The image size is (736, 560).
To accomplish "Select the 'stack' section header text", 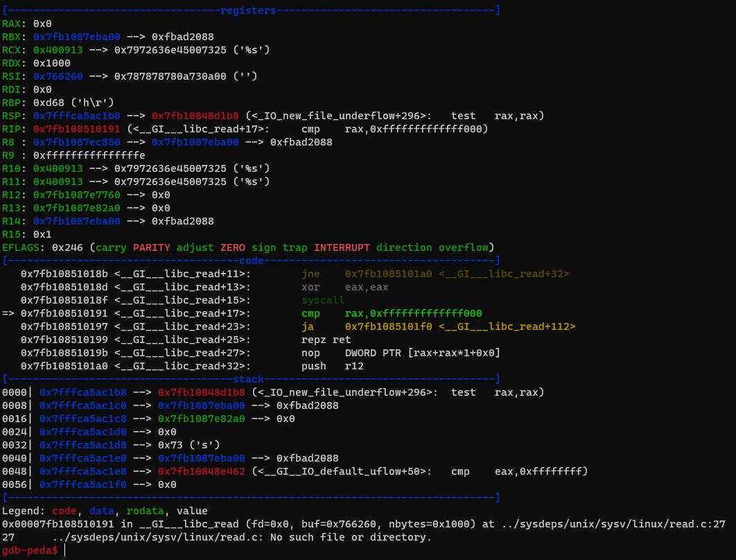I will pyautogui.click(x=248, y=379).
